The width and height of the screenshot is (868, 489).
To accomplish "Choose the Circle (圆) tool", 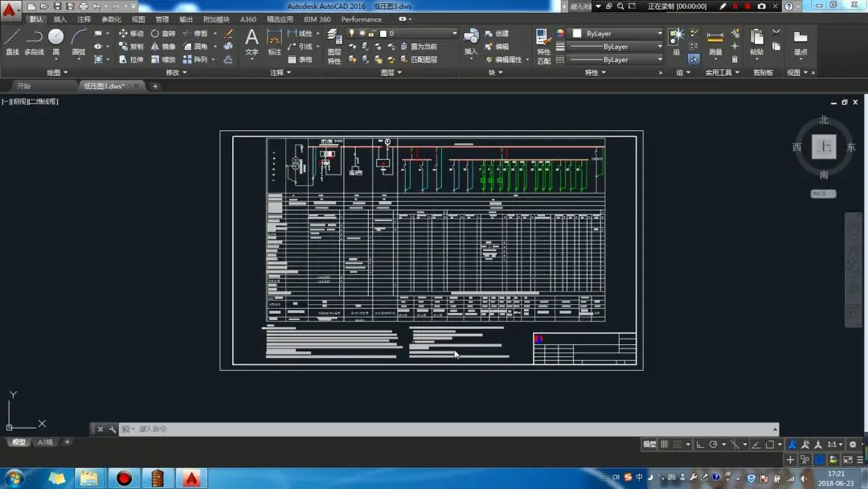I will click(x=55, y=42).
